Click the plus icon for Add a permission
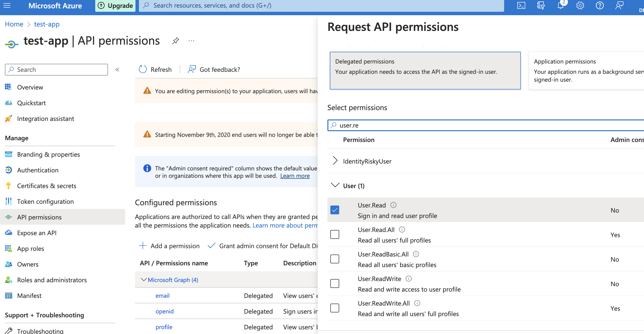The width and height of the screenshot is (644, 334). 143,245
